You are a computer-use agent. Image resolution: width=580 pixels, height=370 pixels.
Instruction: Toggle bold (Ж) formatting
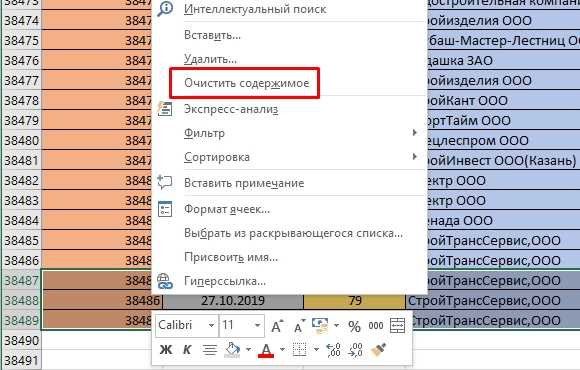point(166,350)
